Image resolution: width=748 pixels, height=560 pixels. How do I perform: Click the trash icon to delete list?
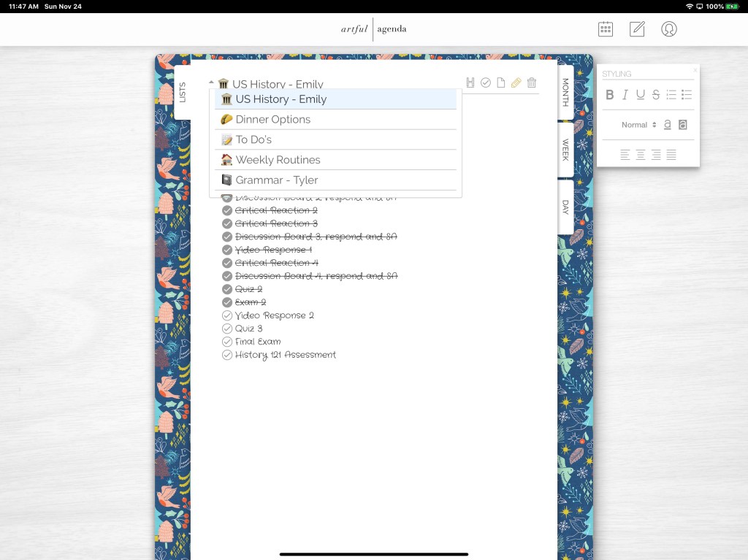[532, 83]
